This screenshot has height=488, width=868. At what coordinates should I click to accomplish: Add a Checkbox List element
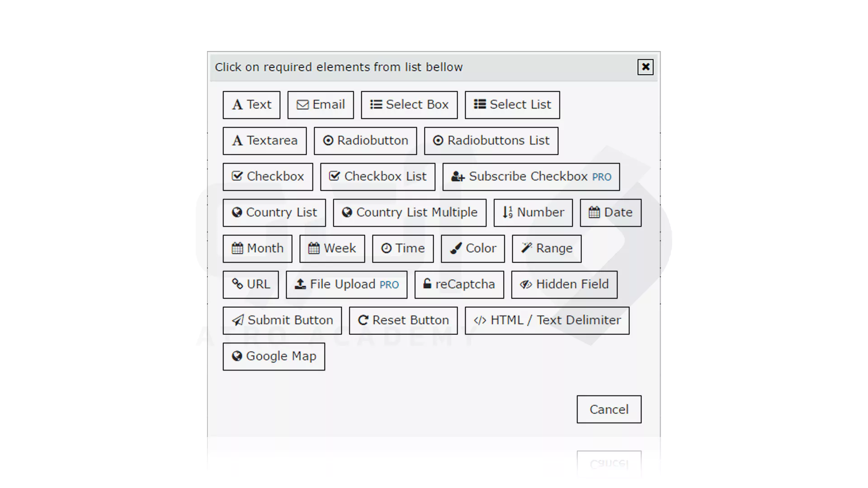click(377, 177)
